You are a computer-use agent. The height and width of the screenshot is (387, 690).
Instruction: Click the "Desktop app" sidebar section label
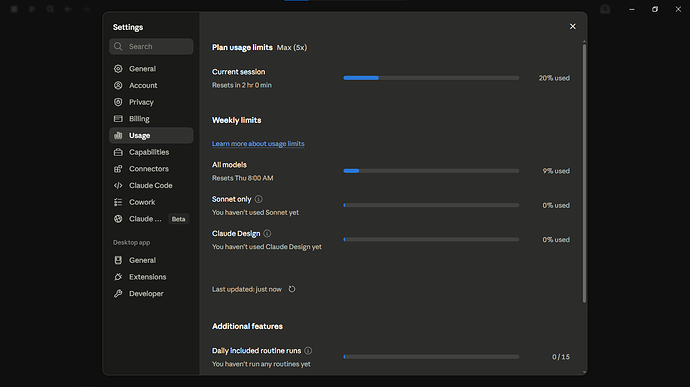[131, 243]
